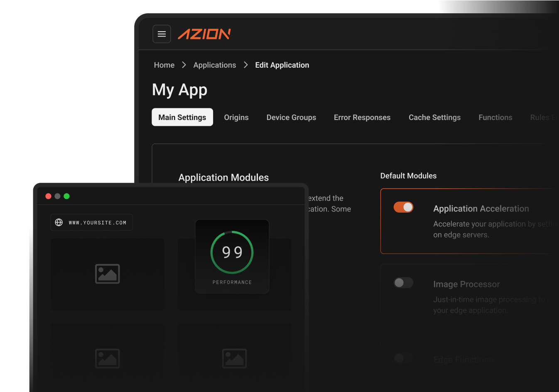Viewport: 559px width, 392px height.
Task: Click the image placeholder in the top-left card
Action: 107,274
